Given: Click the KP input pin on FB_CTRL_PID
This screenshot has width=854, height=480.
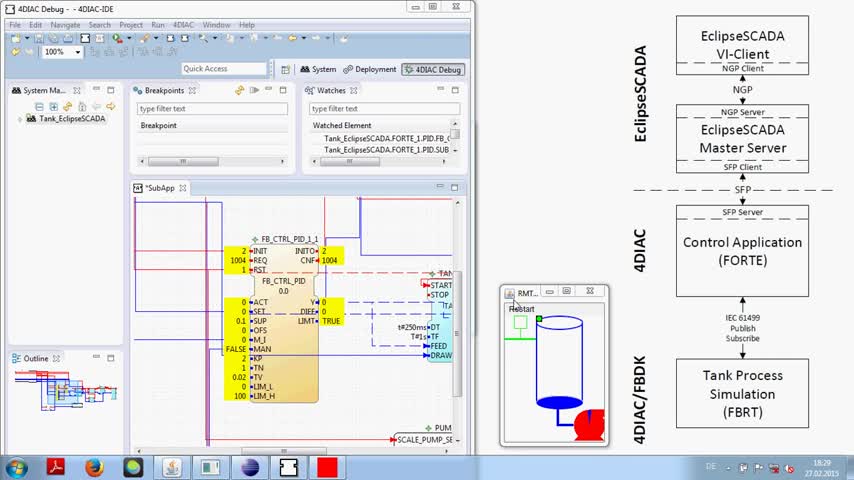Looking at the screenshot, I should (257, 359).
